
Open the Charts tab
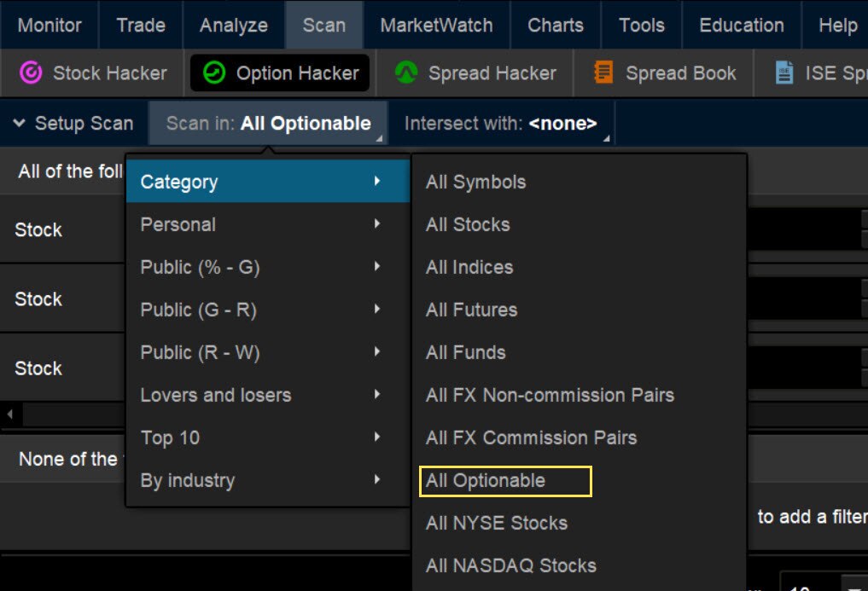point(556,25)
